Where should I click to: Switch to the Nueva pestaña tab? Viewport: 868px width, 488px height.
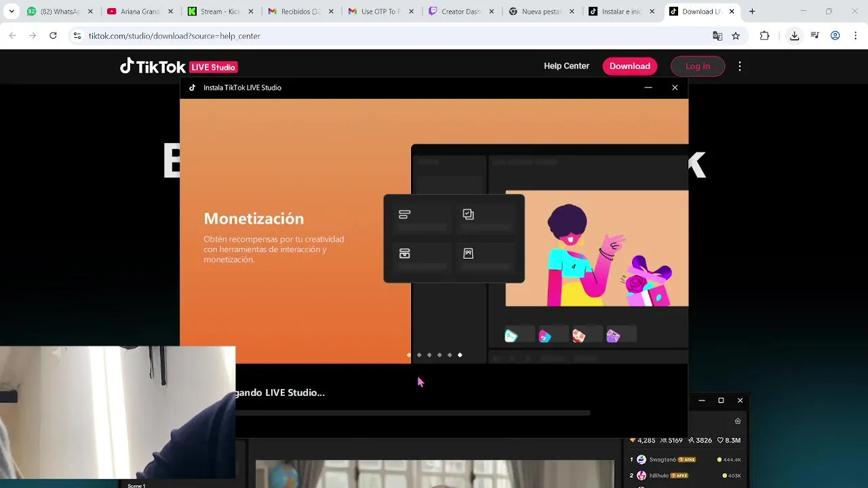pos(540,12)
